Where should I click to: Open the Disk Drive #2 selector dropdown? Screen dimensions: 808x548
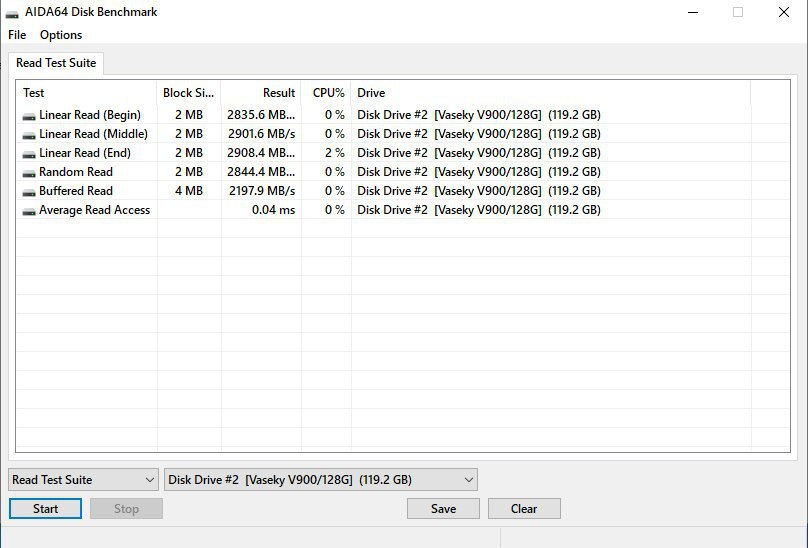[x=321, y=480]
